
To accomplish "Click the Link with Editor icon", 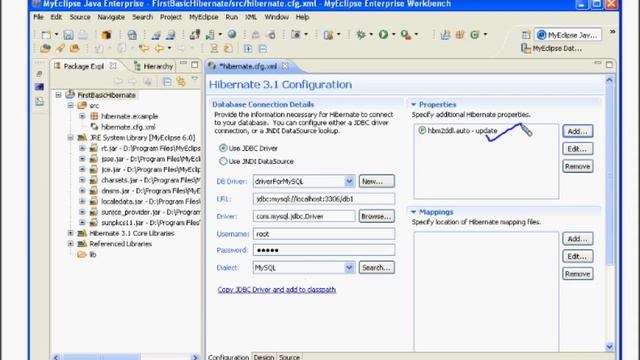I will [181, 82].
